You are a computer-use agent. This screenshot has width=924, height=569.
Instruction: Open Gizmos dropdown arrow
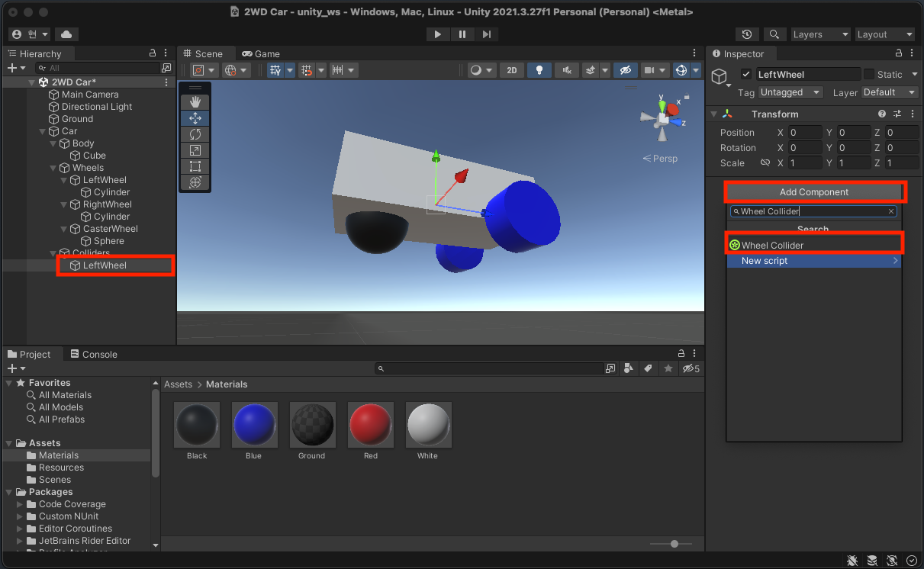(x=696, y=70)
